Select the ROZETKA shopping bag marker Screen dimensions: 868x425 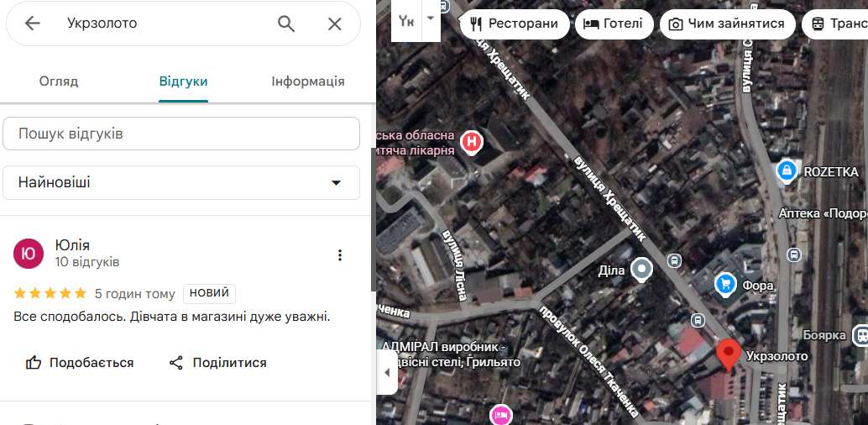tap(787, 171)
